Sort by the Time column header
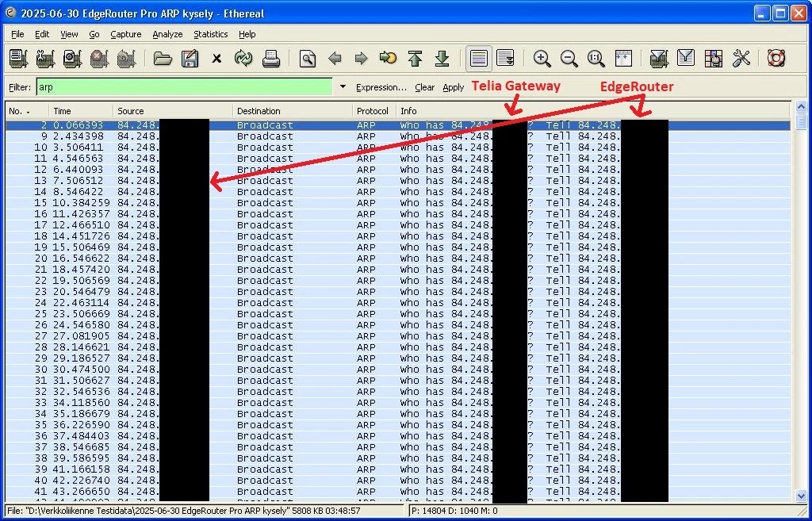This screenshot has width=812, height=521. (81, 111)
